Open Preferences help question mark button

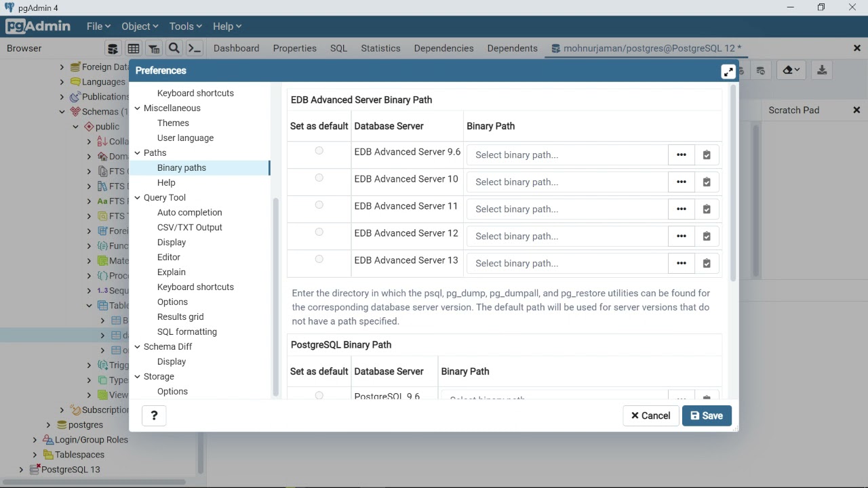pyautogui.click(x=154, y=415)
